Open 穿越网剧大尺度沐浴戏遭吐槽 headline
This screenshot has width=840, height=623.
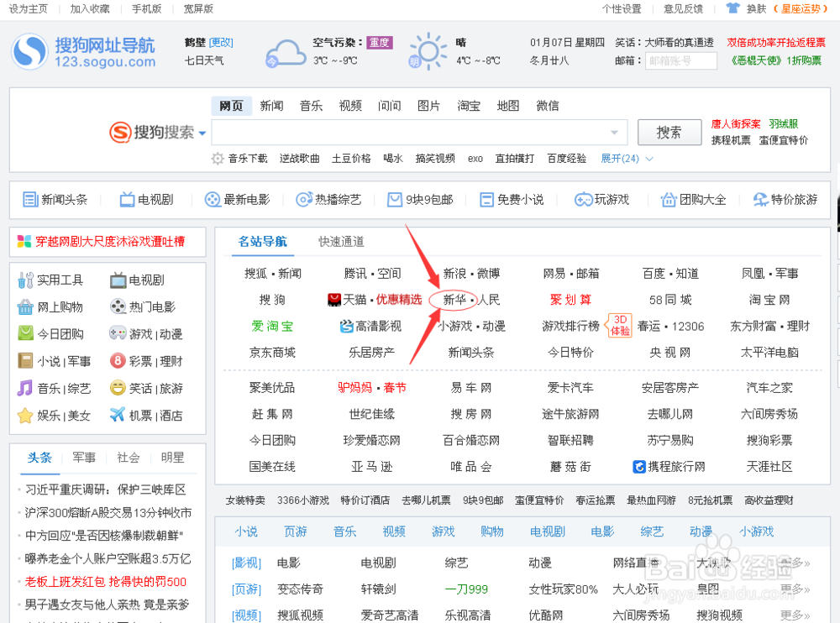click(x=110, y=242)
